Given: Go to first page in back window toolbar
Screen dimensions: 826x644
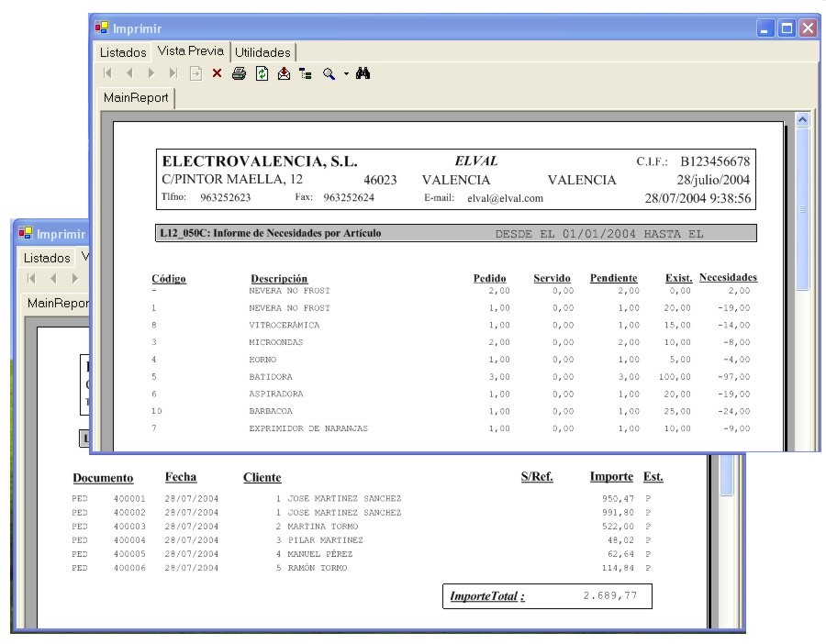Looking at the screenshot, I should (31, 278).
